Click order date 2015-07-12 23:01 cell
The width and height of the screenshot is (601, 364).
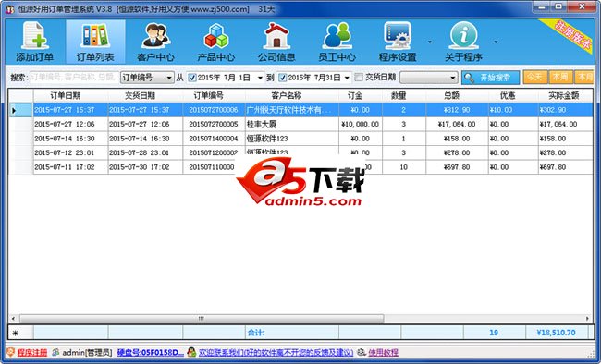[70, 152]
